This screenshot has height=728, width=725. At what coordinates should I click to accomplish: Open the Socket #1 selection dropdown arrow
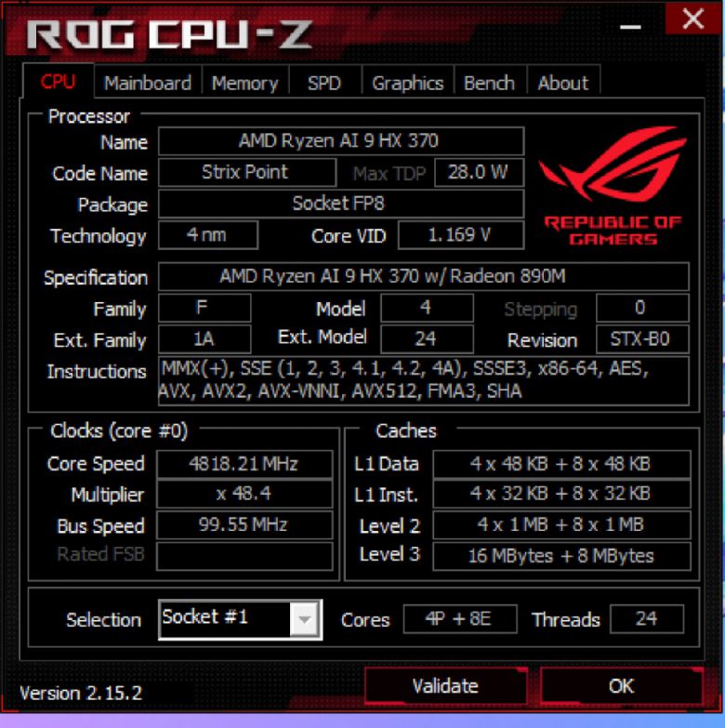point(305,619)
